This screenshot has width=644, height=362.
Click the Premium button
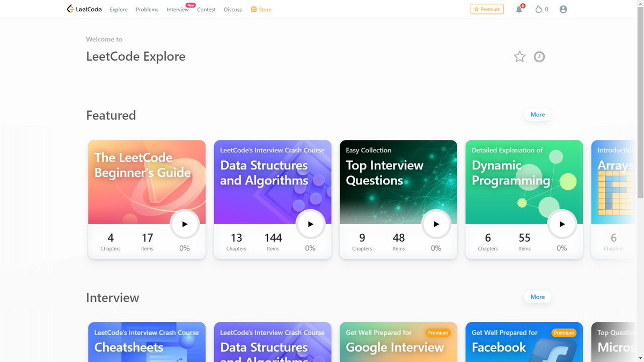pyautogui.click(x=487, y=9)
